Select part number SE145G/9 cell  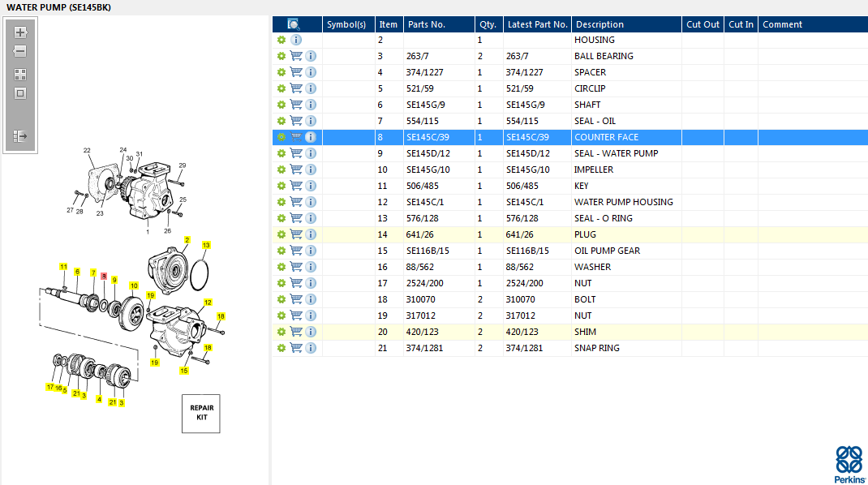439,105
